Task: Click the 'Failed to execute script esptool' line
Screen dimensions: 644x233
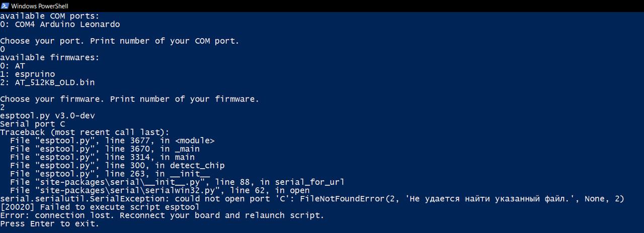Action: [x=100, y=207]
